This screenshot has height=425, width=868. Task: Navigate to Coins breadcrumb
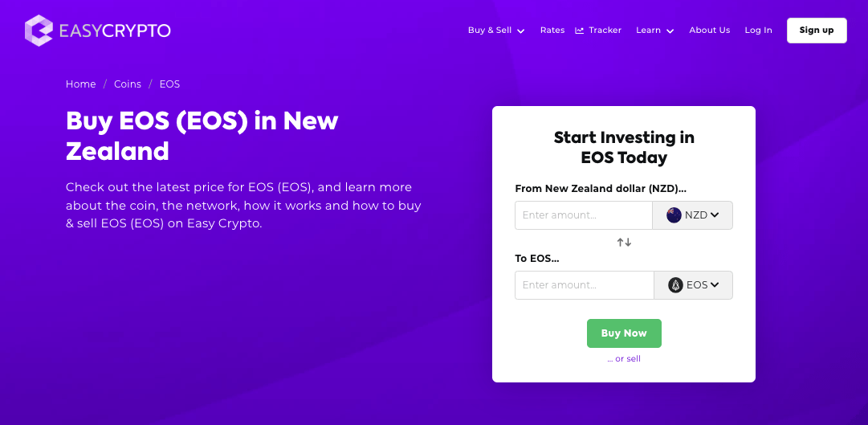(128, 84)
